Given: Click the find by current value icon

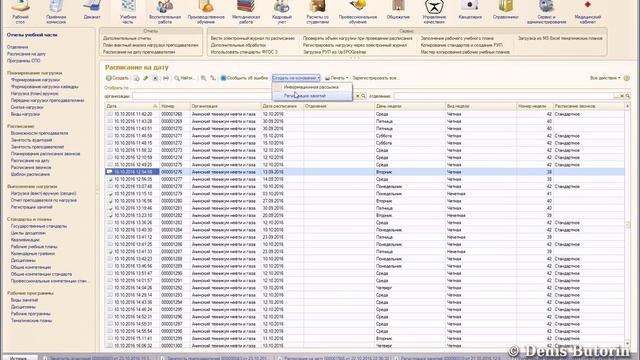Looking at the screenshot, I should [203, 78].
